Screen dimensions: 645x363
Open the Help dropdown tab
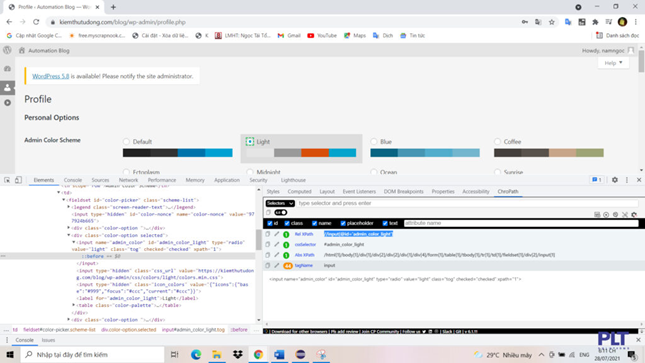(x=613, y=63)
